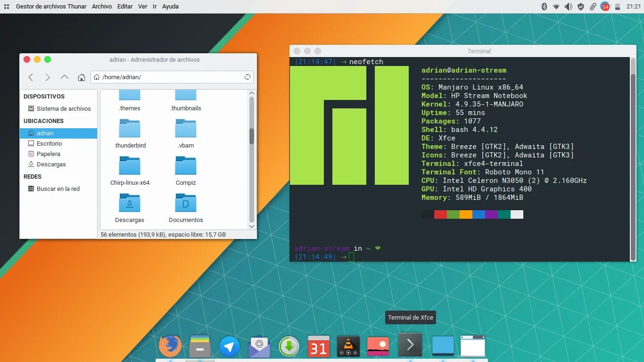Click the 'neofetch' command text
The image size is (644, 362).
coord(366,62)
